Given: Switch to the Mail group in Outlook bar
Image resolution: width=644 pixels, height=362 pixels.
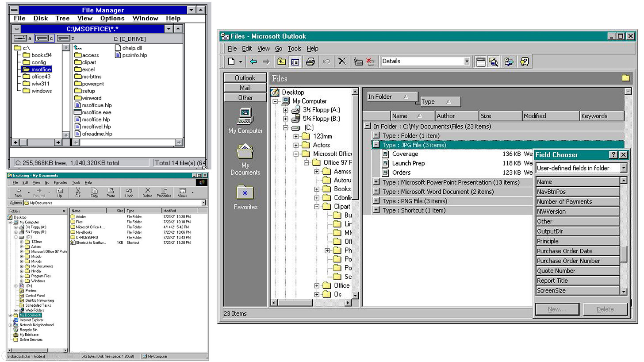Looking at the screenshot, I should [245, 88].
